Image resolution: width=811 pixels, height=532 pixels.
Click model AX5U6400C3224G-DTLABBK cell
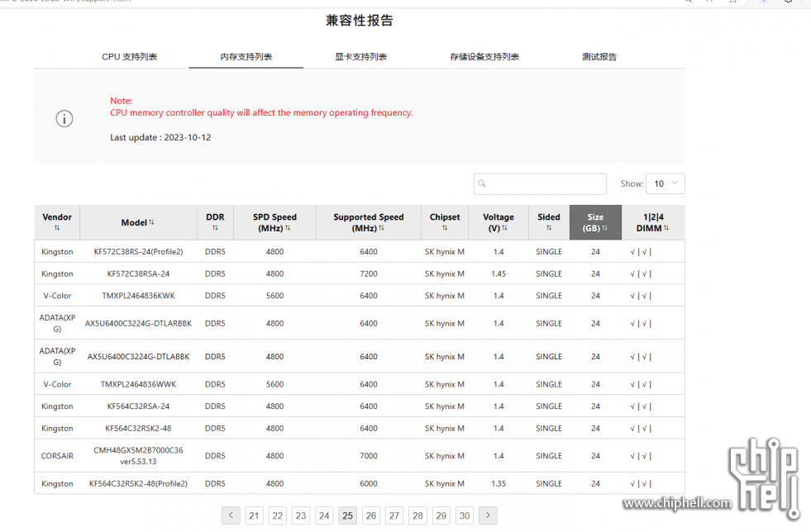[139, 357]
